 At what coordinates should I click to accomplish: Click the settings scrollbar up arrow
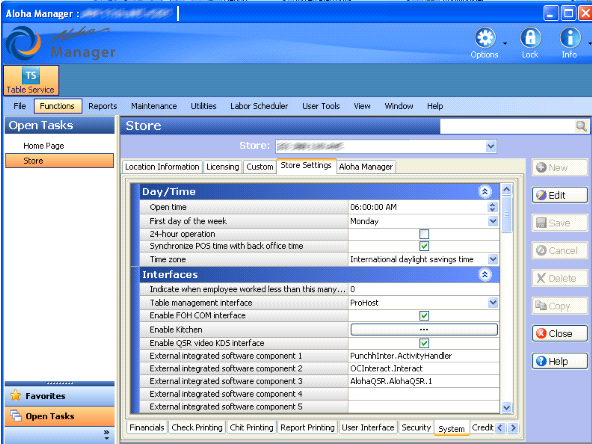pos(507,189)
